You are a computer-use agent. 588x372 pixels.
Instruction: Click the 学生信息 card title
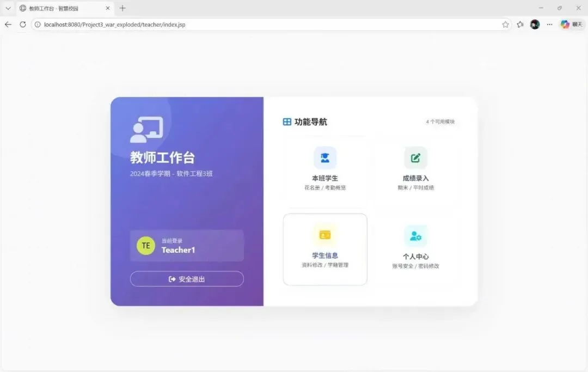click(324, 256)
